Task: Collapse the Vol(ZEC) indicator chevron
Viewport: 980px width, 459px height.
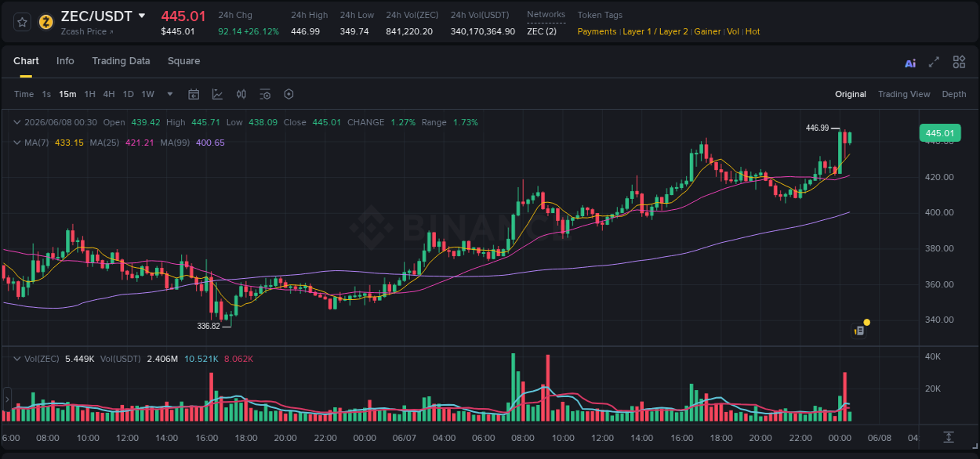Action: [16, 359]
